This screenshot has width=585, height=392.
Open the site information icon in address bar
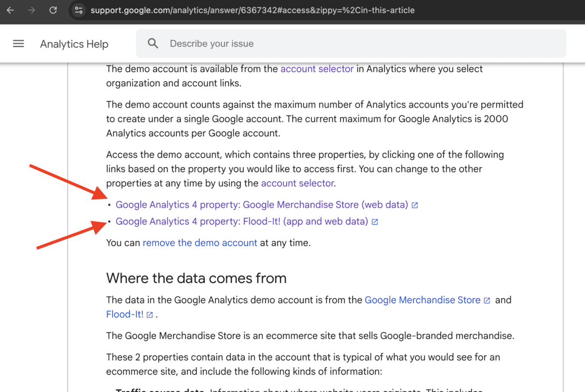[x=79, y=10]
